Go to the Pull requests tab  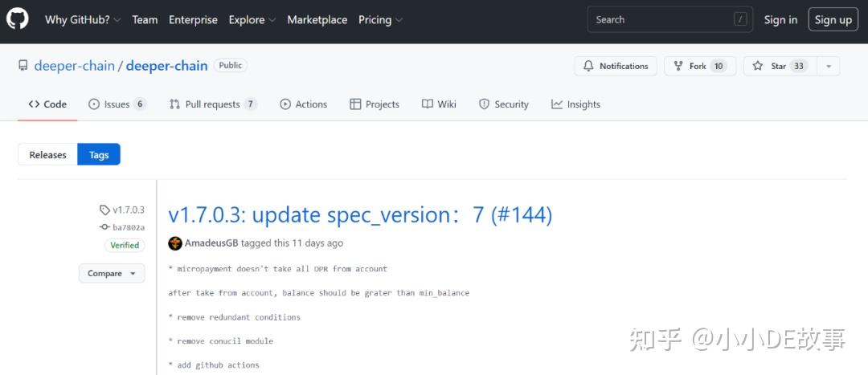(x=213, y=104)
